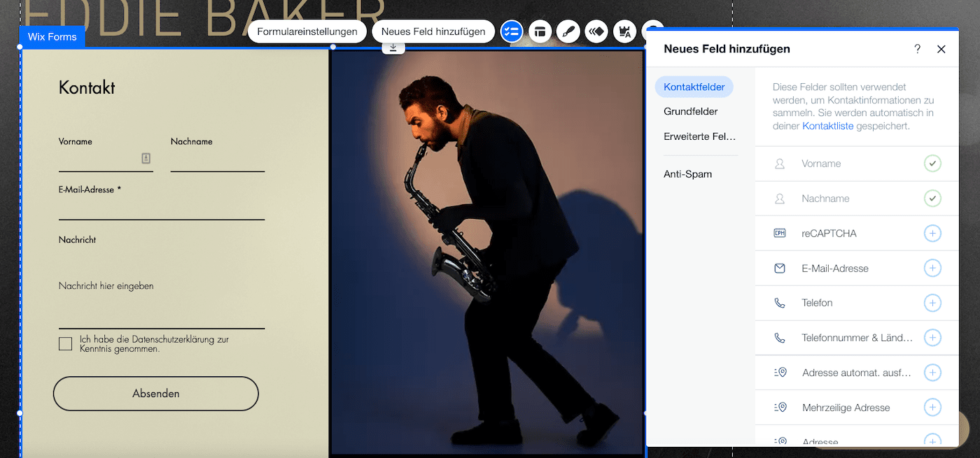This screenshot has width=980, height=458.
Task: Toggle the Vorname field checkmark
Action: 932,164
